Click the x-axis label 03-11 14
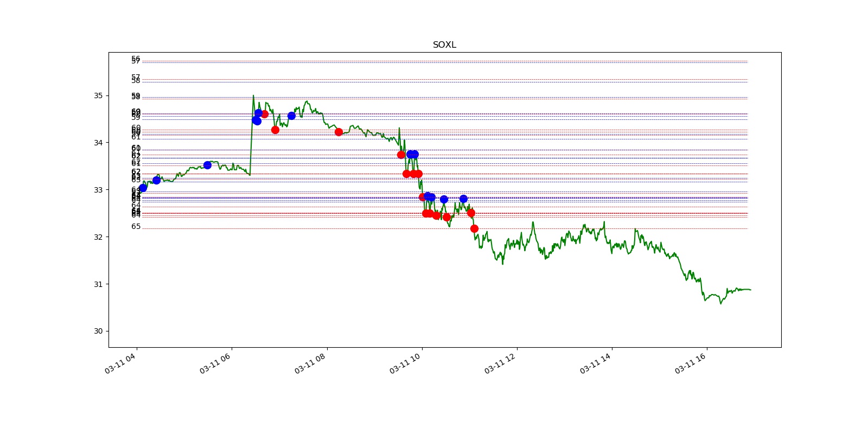 (x=595, y=363)
